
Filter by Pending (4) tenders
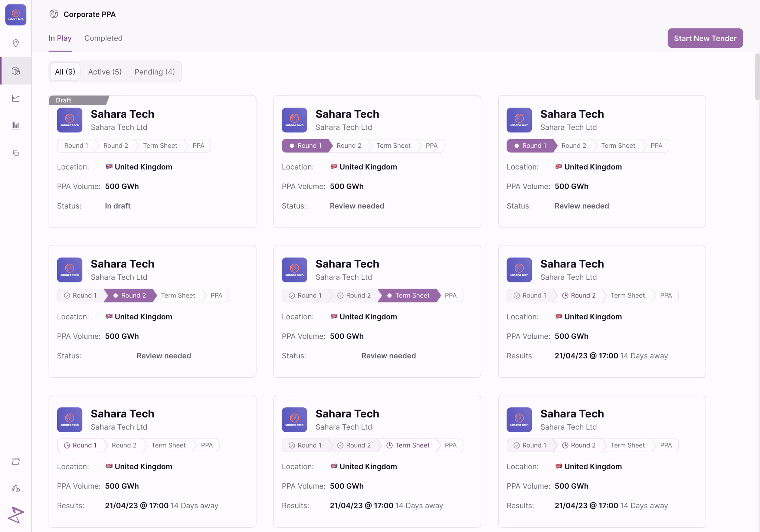[x=155, y=72]
